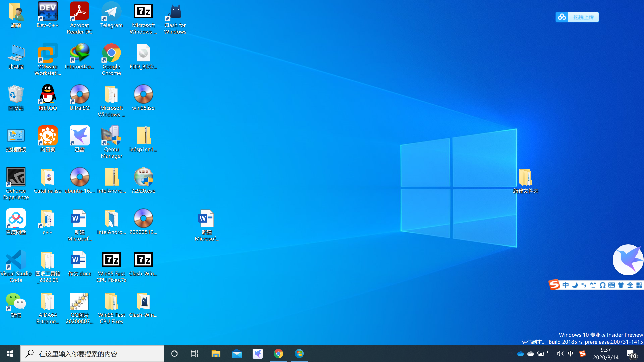644x362 pixels.
Task: Adjust volume via taskbar speaker icon
Action: pyautogui.click(x=560, y=353)
